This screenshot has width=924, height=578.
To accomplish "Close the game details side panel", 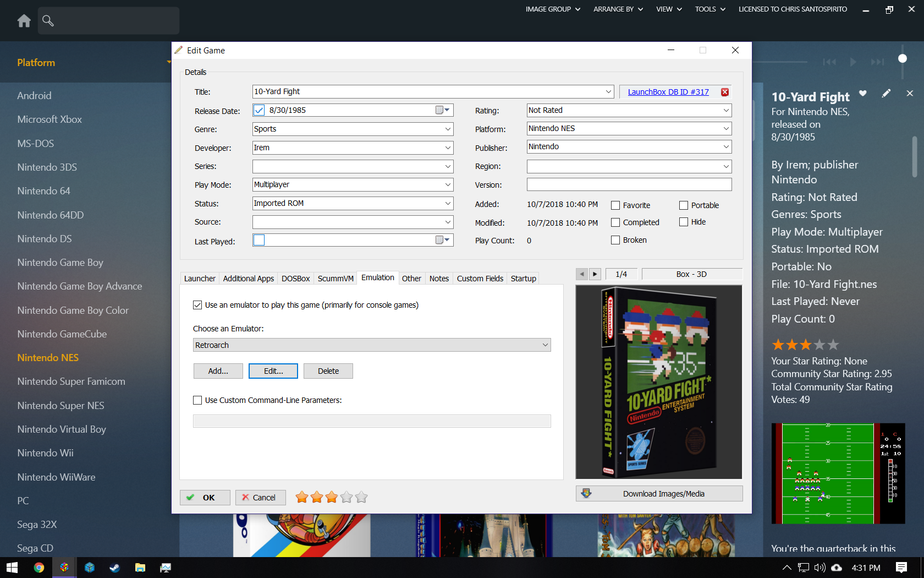I will pos(910,94).
